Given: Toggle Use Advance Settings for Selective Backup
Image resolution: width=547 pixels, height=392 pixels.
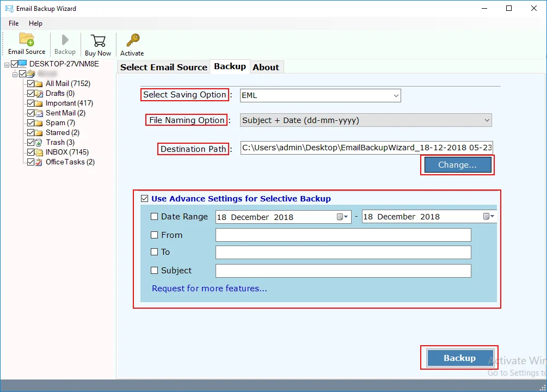Looking at the screenshot, I should pos(144,199).
